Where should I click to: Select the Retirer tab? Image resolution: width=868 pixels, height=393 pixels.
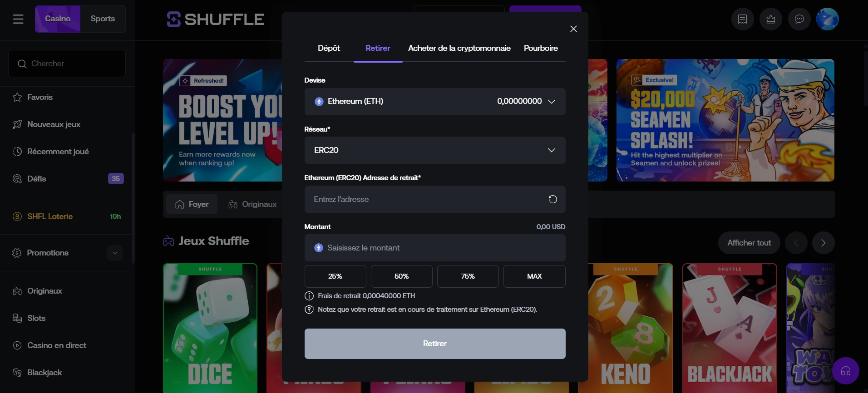pos(378,48)
